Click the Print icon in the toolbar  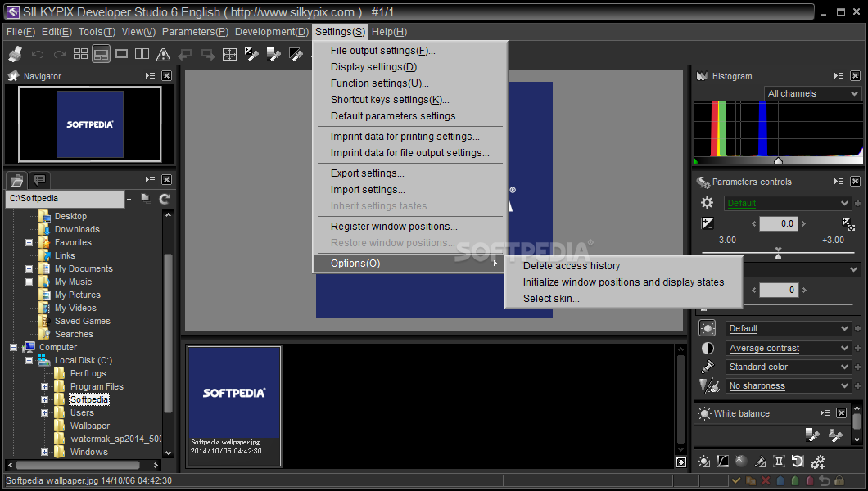pyautogui.click(x=16, y=54)
